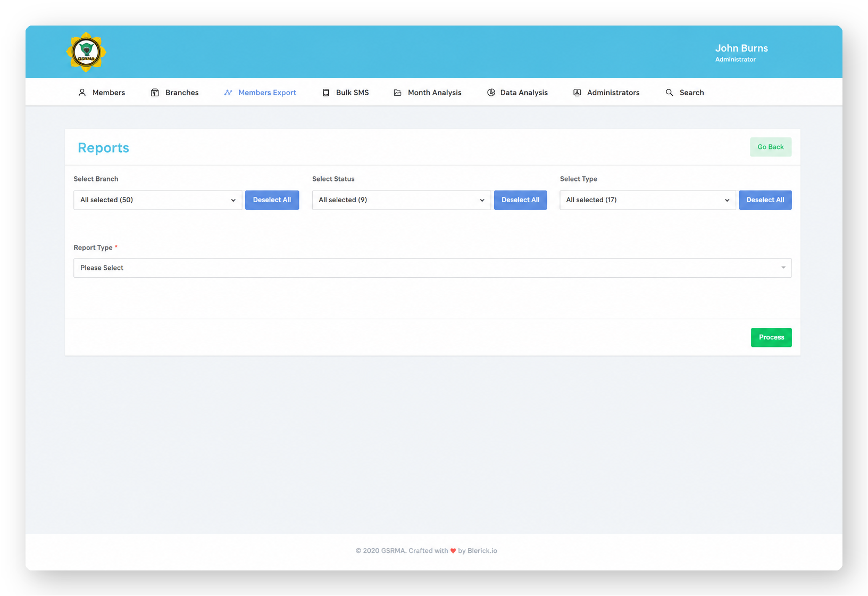The height and width of the screenshot is (596, 868).
Task: Click the heart icon in the footer
Action: [x=453, y=551]
